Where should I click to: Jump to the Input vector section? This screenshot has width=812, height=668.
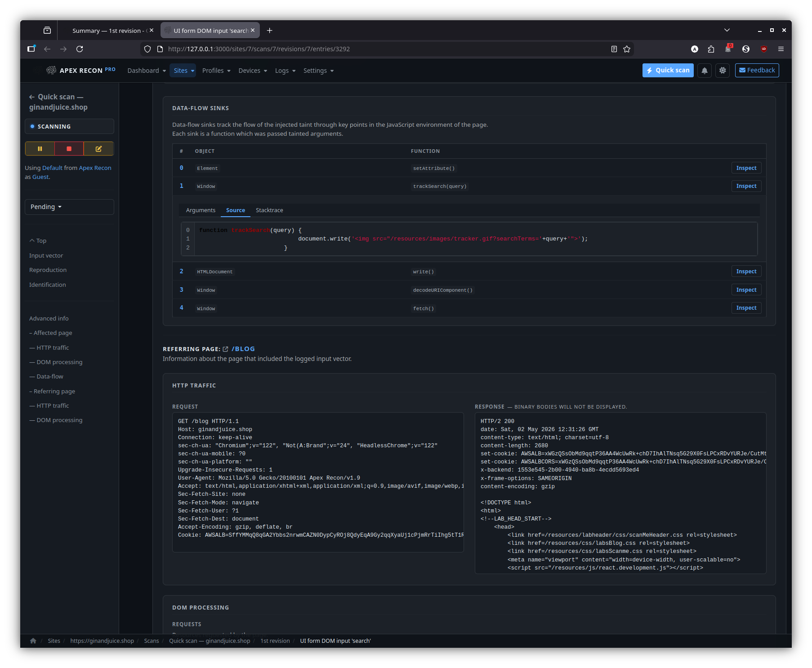coord(46,256)
